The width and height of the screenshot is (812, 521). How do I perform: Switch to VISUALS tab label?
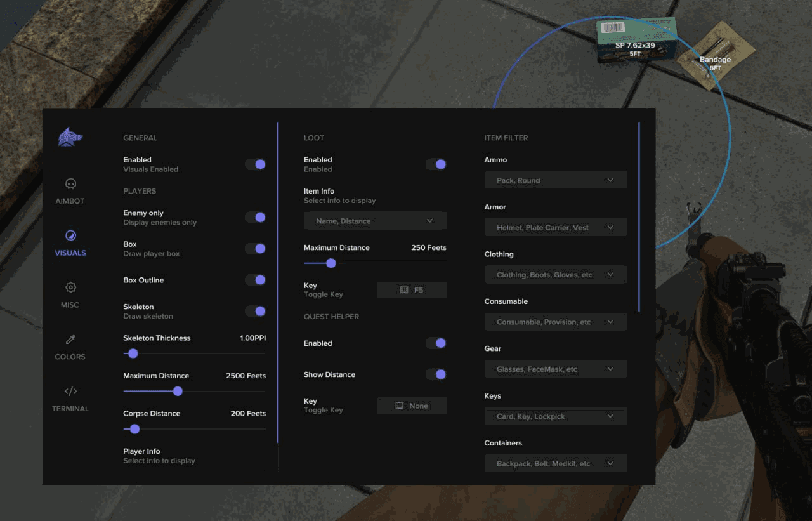(x=70, y=253)
